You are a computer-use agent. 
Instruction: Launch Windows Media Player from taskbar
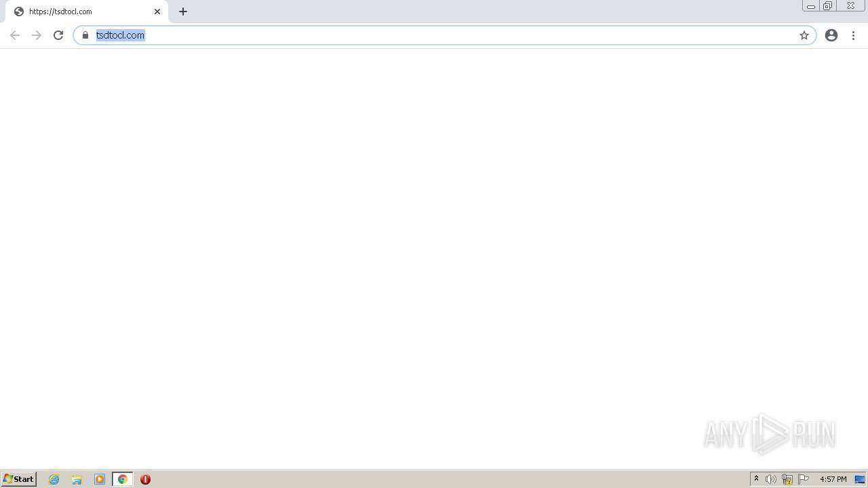100,479
